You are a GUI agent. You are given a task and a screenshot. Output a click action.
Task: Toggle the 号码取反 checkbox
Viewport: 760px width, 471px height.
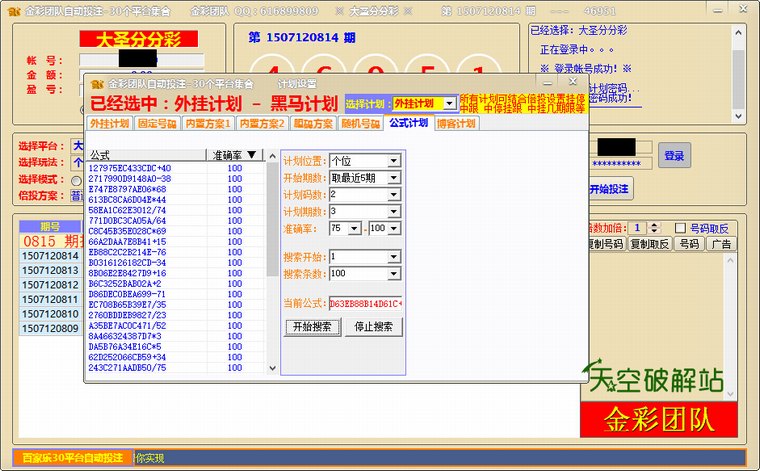click(680, 228)
